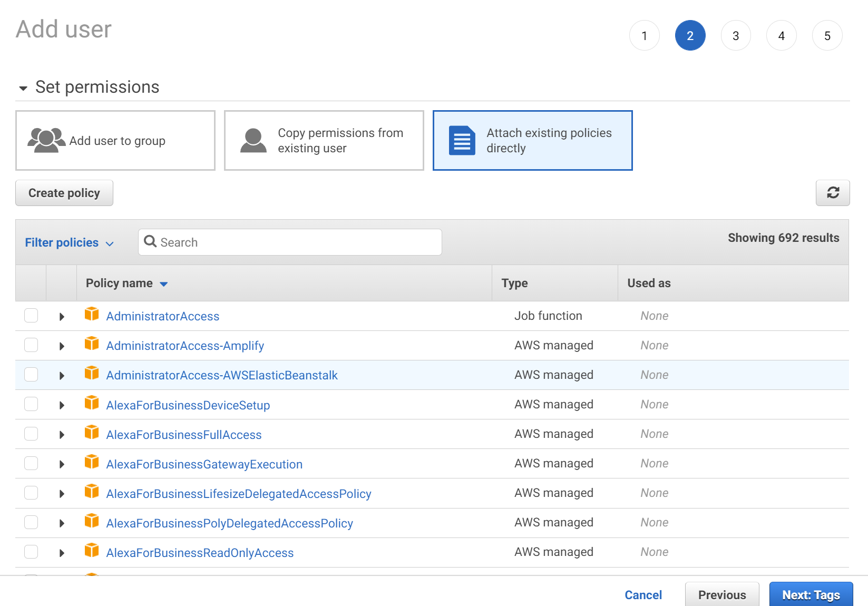
Task: Expand AlexaForBusinessReadOnlyAccess details arrow
Action: pos(62,553)
